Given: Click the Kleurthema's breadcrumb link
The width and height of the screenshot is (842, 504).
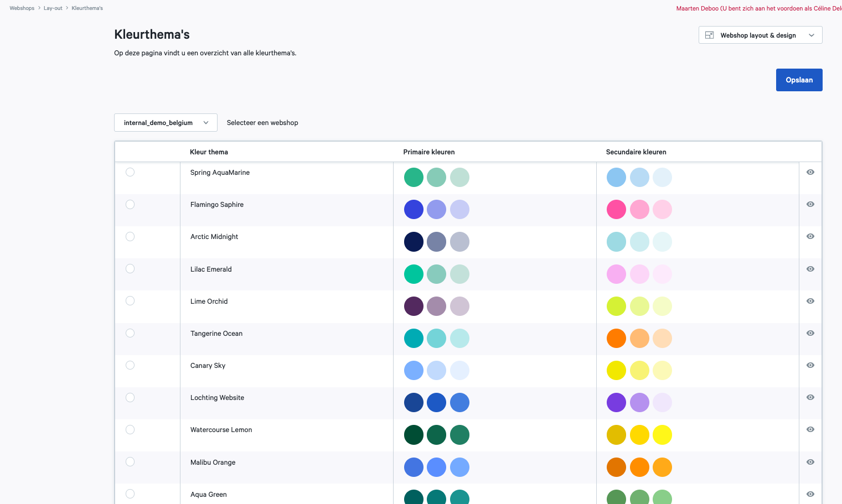Looking at the screenshot, I should (87, 8).
